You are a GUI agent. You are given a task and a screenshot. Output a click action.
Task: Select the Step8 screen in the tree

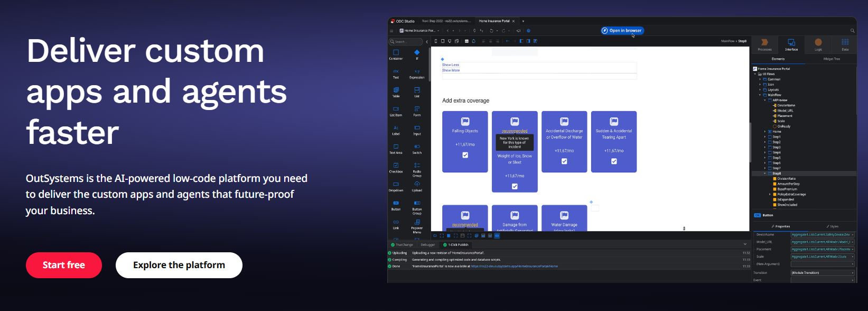coord(777,173)
